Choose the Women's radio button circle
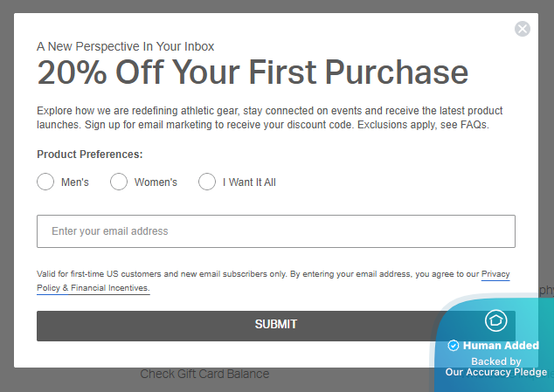 (119, 182)
